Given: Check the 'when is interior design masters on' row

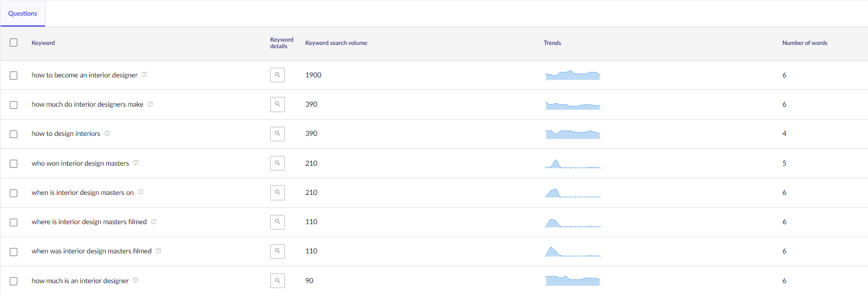Looking at the screenshot, I should 14,193.
